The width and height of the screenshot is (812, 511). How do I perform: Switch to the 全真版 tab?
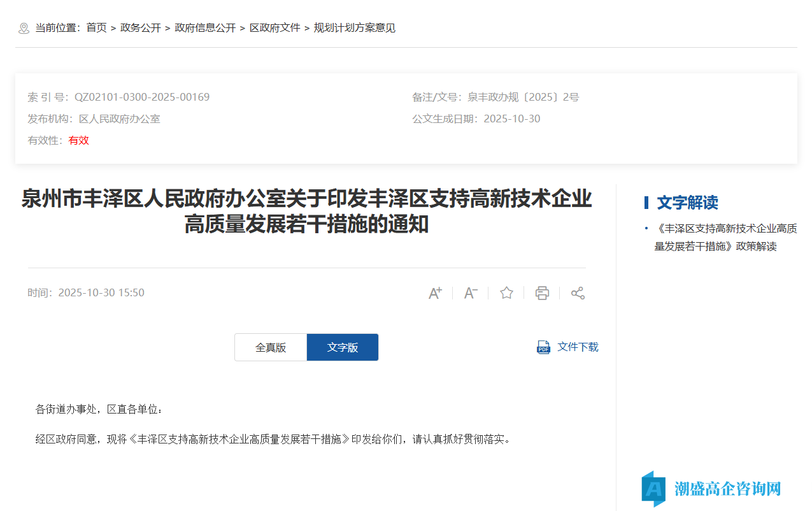coord(270,347)
